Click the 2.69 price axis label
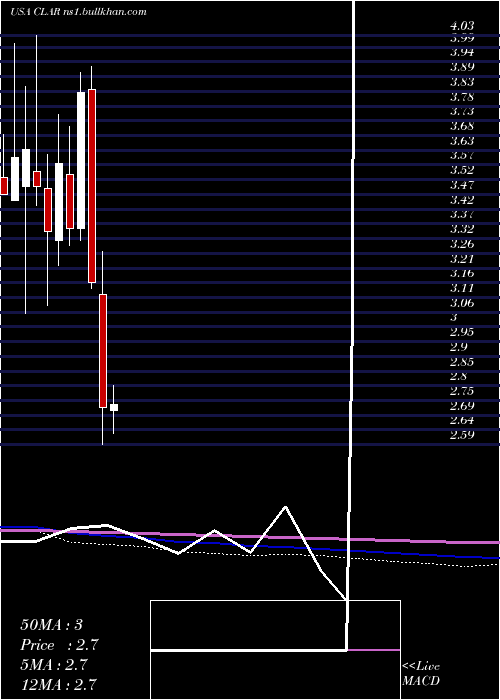The image size is (500, 700). pyautogui.click(x=462, y=406)
